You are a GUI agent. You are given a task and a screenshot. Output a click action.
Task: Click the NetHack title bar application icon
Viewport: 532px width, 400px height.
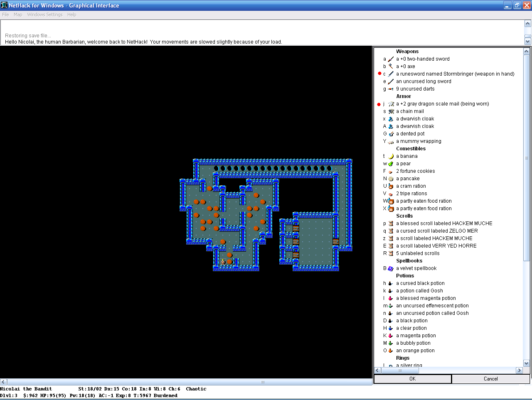pyautogui.click(x=5, y=5)
